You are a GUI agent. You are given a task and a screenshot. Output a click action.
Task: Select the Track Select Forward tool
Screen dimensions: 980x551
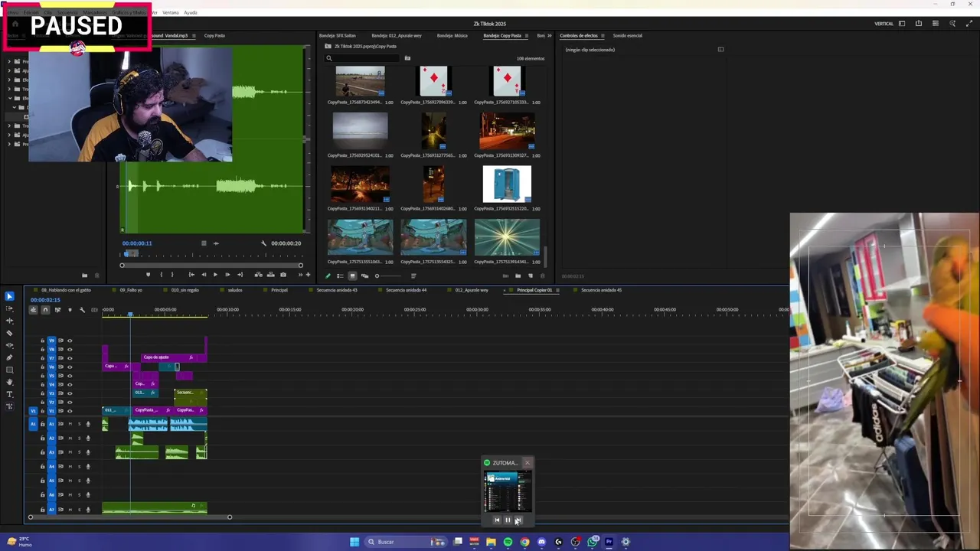pos(9,308)
